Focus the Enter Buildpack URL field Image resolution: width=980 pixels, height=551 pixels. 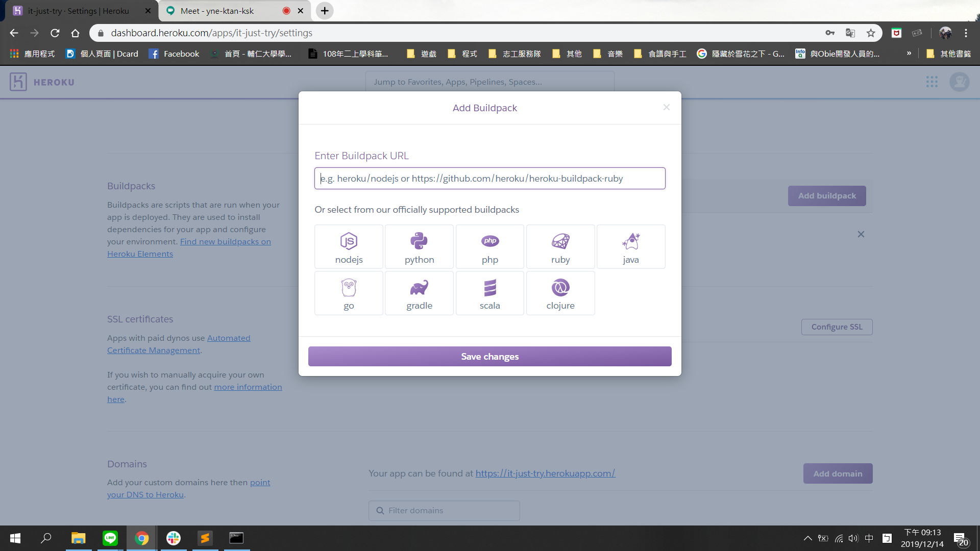pyautogui.click(x=489, y=179)
